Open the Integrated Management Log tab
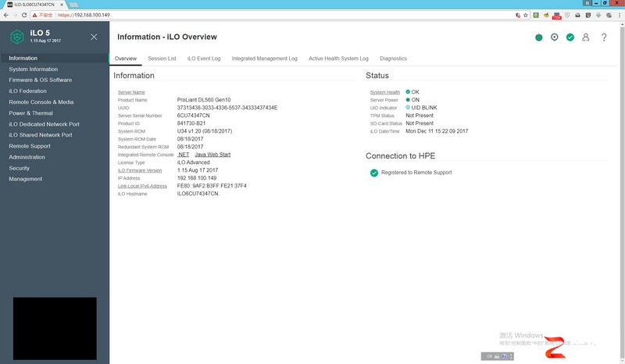 [x=264, y=59]
